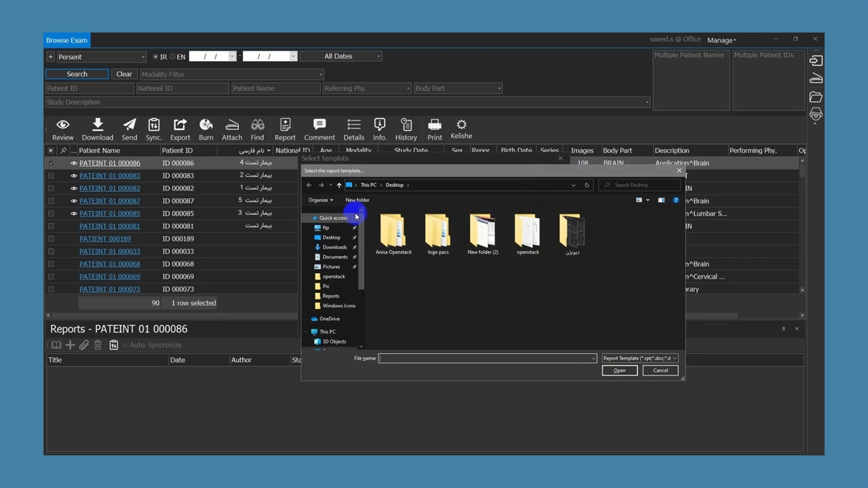Check the box for PATEINT 01 000083 row
The height and width of the screenshot is (488, 868).
pyautogui.click(x=51, y=176)
